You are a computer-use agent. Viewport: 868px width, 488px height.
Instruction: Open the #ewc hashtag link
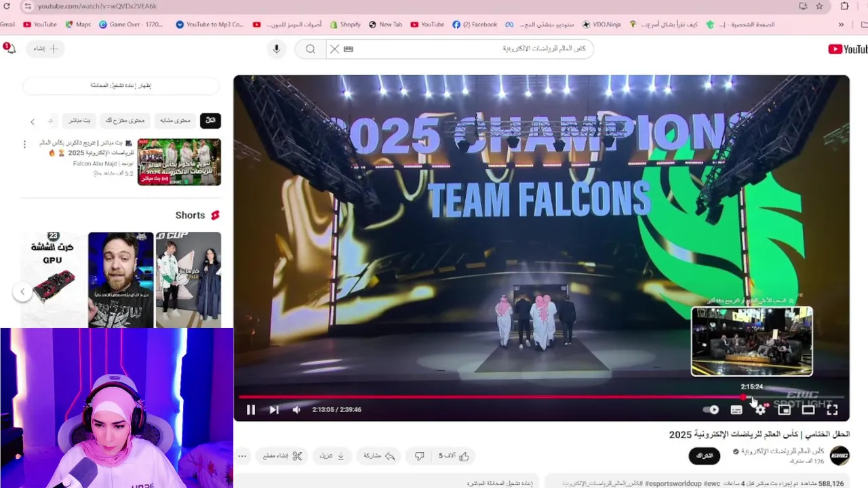(713, 484)
